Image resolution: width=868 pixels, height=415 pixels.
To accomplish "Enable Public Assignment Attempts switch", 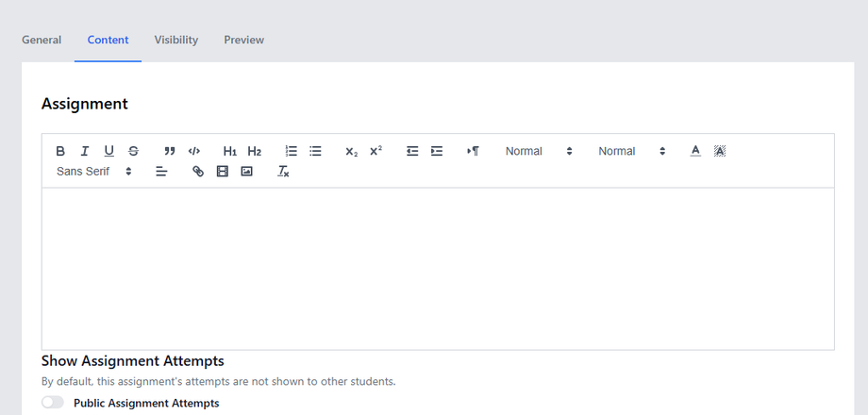I will tap(53, 403).
